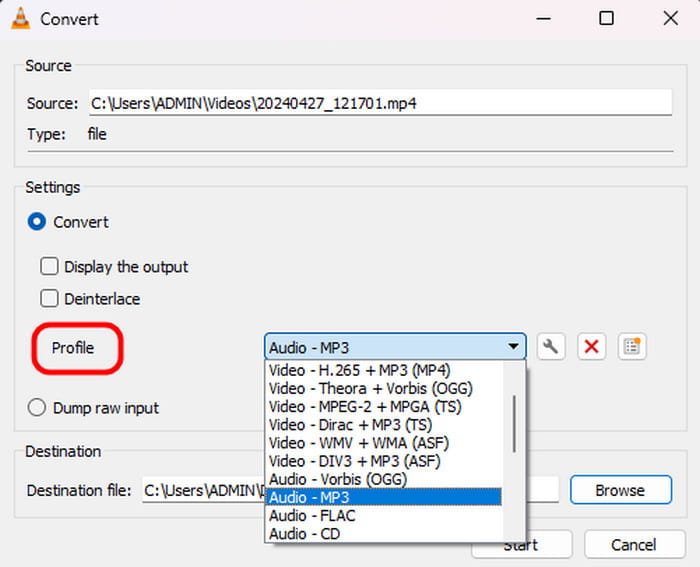Close the Convert dialog
This screenshot has width=700, height=567.
pyautogui.click(x=671, y=18)
